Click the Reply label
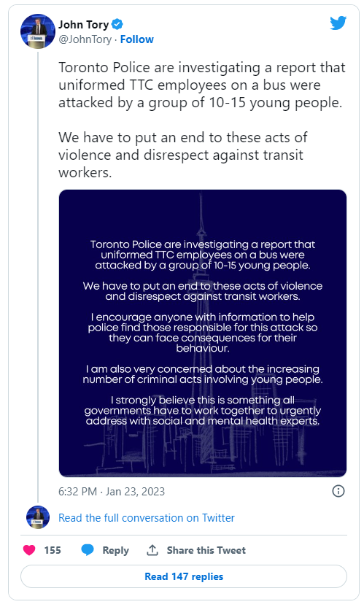 (115, 551)
